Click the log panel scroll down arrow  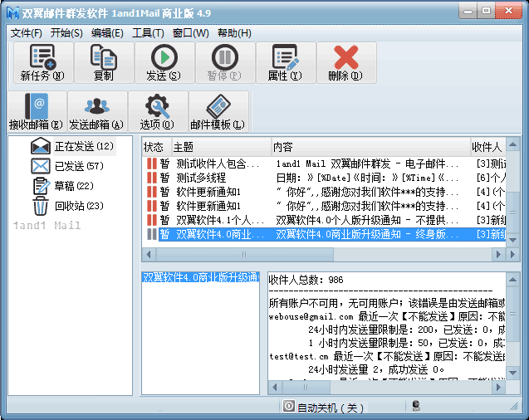point(513,373)
